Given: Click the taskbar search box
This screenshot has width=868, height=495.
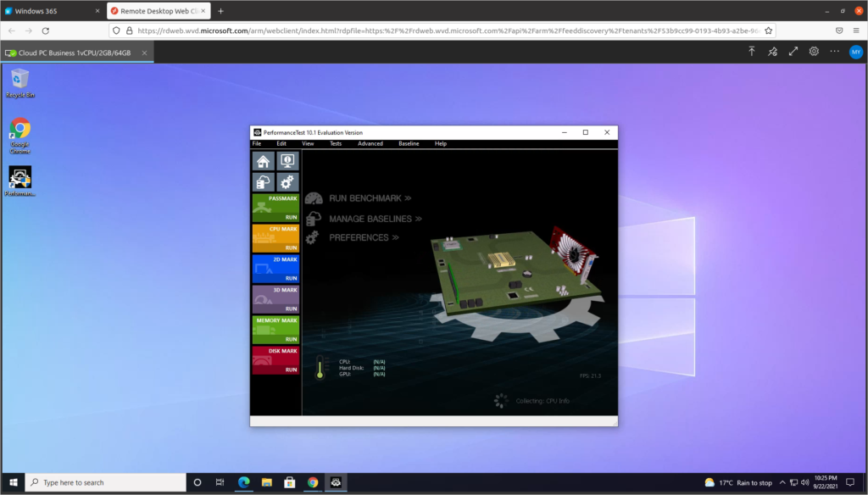Looking at the screenshot, I should 106,482.
